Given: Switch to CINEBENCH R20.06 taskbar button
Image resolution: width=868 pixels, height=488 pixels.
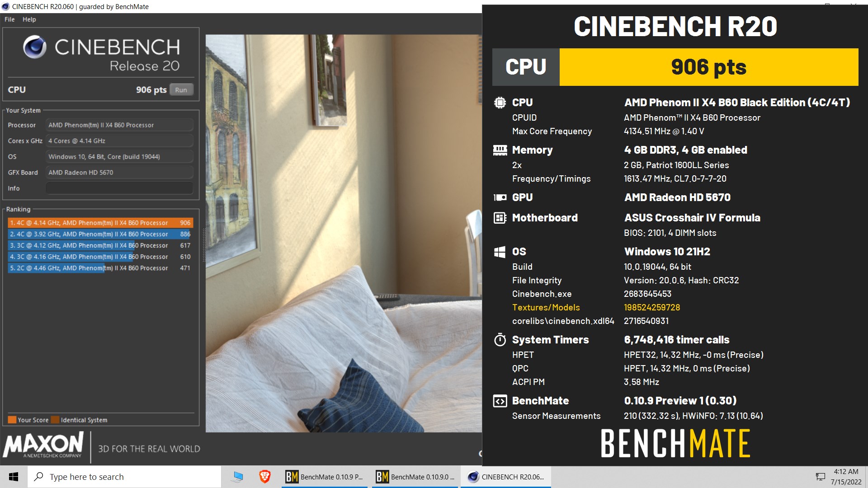Looking at the screenshot, I should click(506, 477).
